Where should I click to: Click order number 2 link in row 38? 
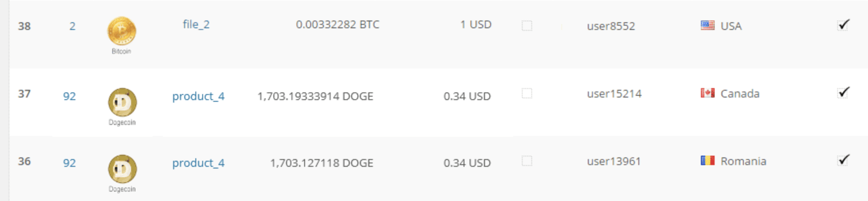[72, 26]
